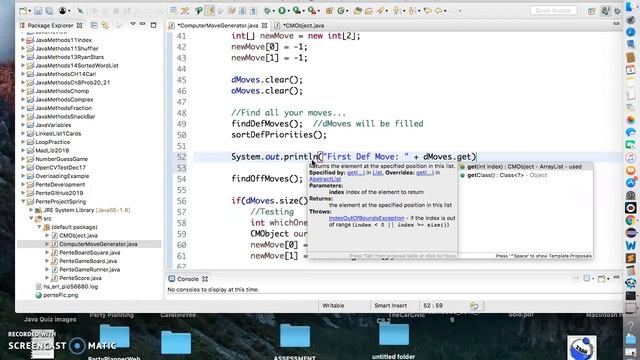This screenshot has width=640, height=360.
Task: Click the Open Type icon
Action: tap(358, 11)
